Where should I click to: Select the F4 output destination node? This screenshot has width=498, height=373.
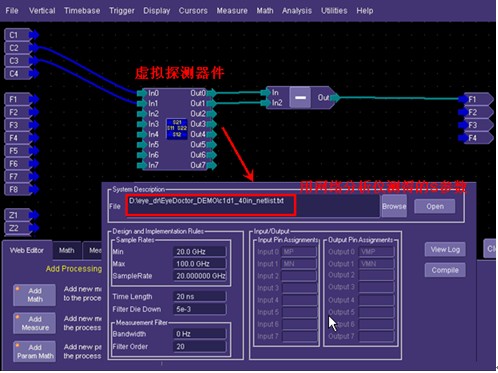476,138
